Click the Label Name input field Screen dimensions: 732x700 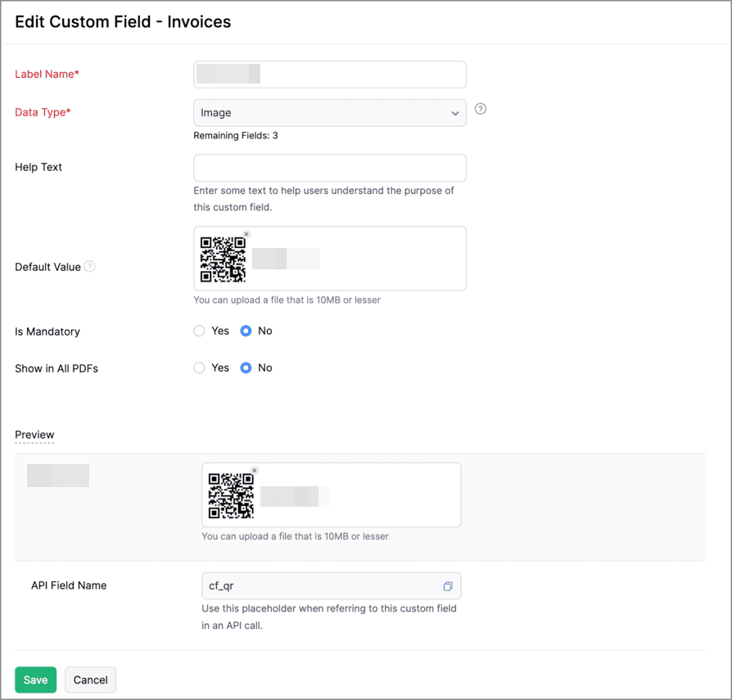pos(330,75)
